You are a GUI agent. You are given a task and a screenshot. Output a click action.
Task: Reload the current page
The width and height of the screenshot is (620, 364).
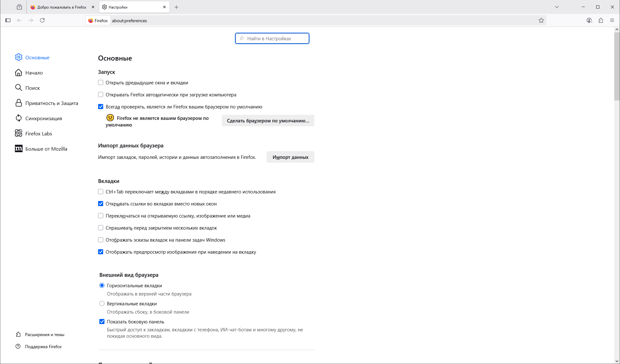click(x=42, y=21)
